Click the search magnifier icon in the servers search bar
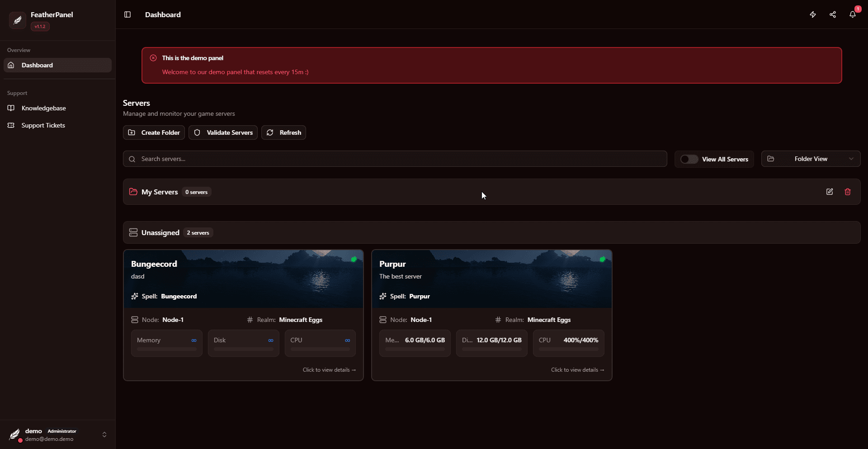The width and height of the screenshot is (868, 449). tap(132, 159)
